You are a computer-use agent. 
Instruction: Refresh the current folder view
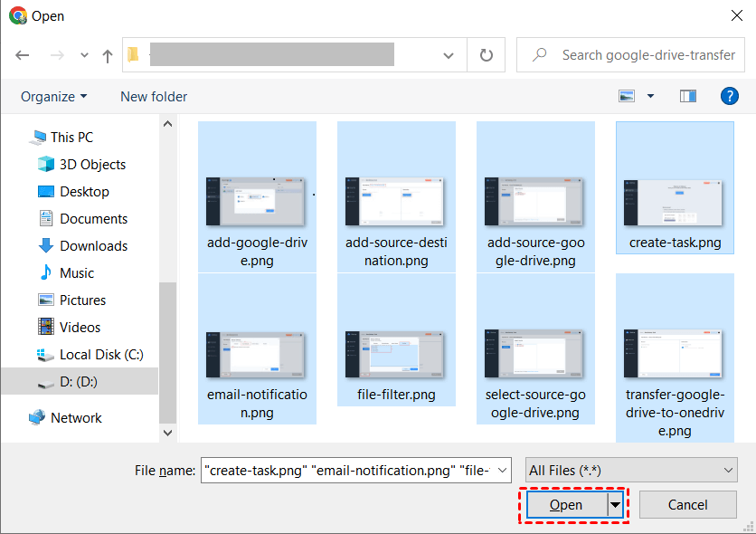pos(486,54)
